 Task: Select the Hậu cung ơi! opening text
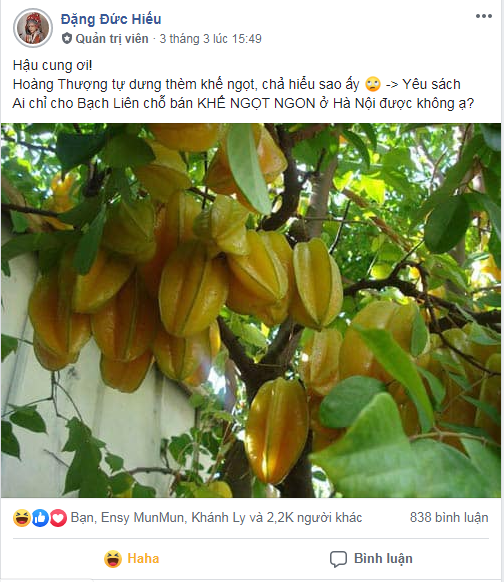[x=52, y=65]
